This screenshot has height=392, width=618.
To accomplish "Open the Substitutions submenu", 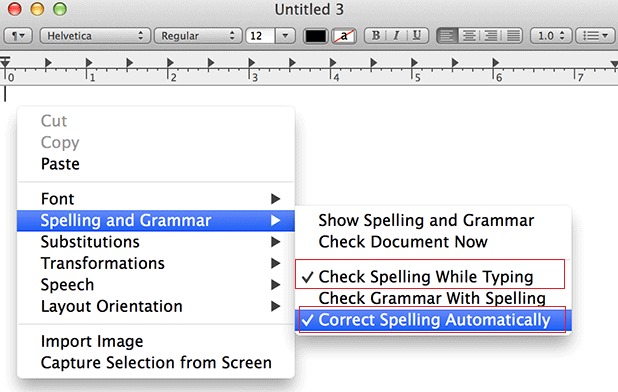I will tap(156, 242).
